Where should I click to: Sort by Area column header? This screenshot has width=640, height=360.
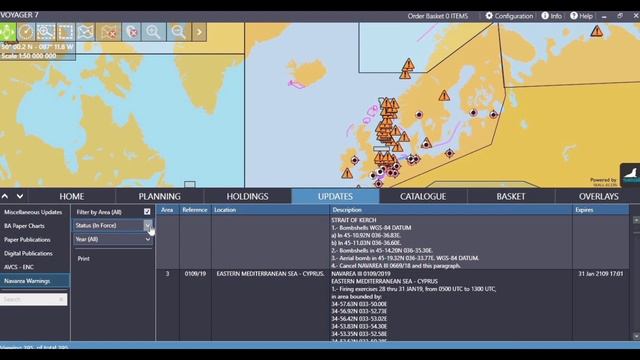(x=167, y=210)
